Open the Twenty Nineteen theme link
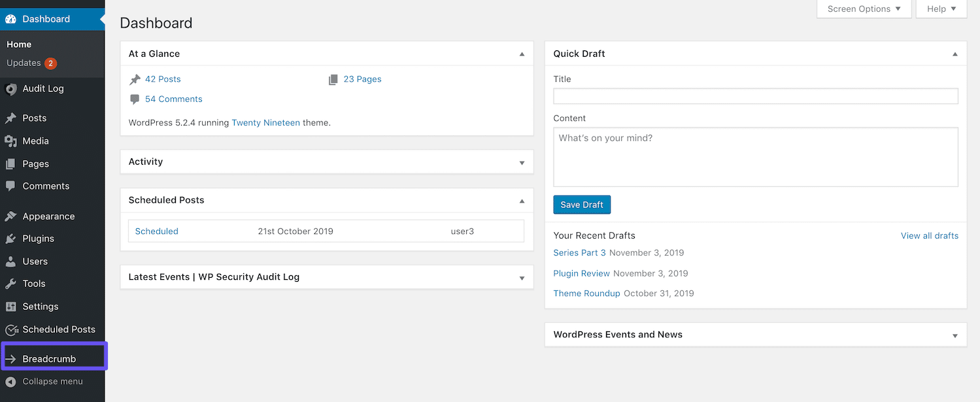980x402 pixels. point(265,122)
